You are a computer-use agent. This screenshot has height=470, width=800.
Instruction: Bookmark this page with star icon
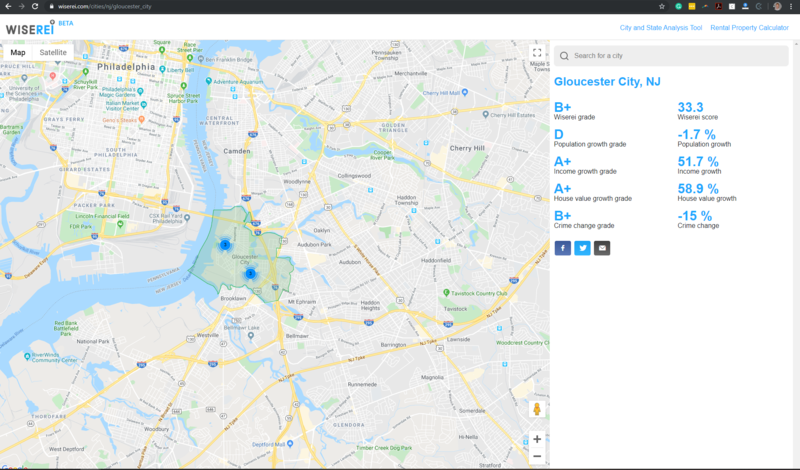pos(662,6)
